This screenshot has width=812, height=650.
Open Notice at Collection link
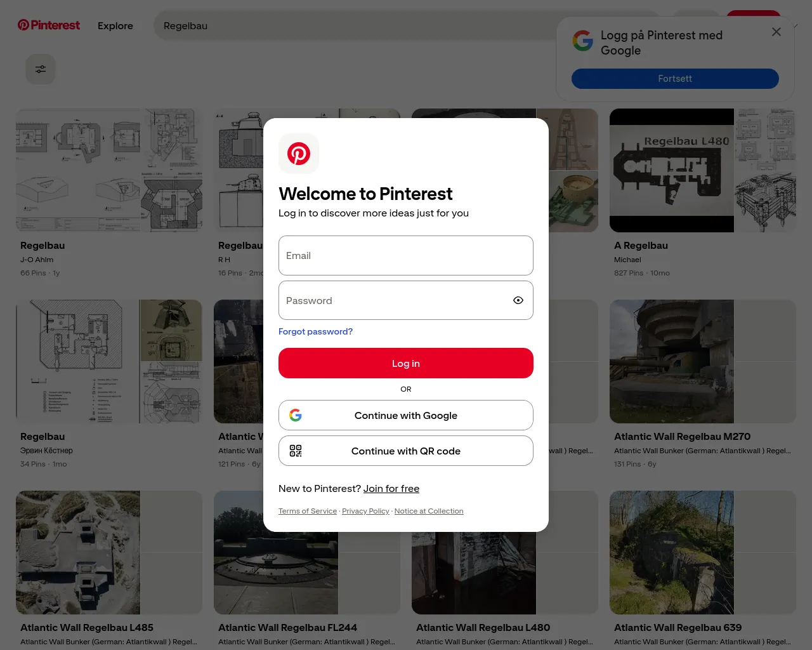[429, 511]
